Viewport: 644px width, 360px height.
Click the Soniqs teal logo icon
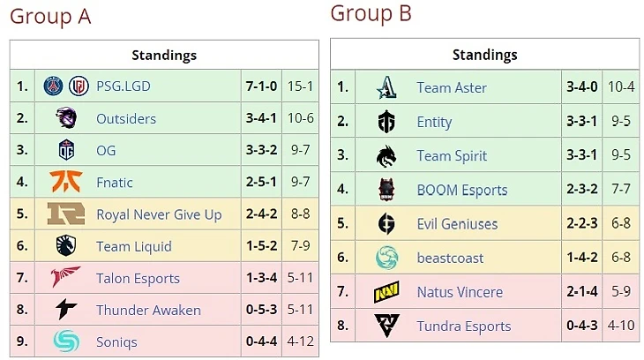click(66, 341)
